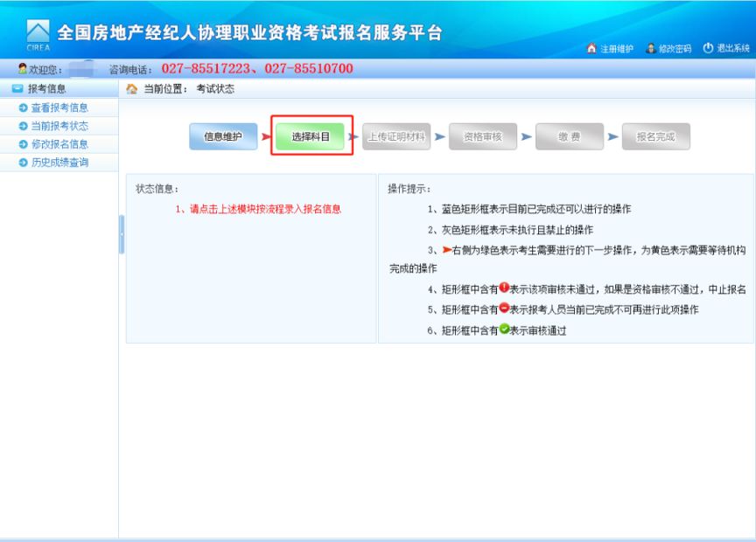756x542 pixels.
Task: Click the red status message 请点击上述模块按流程录入报名信息
Action: tap(265, 209)
